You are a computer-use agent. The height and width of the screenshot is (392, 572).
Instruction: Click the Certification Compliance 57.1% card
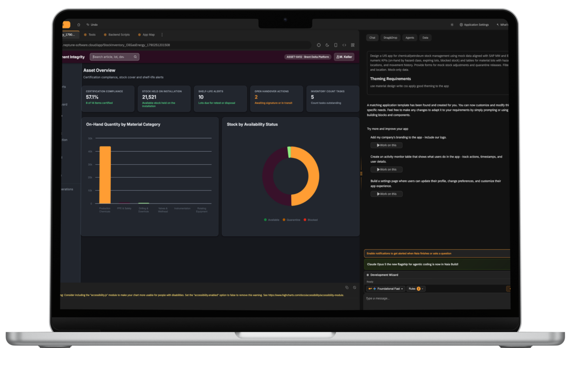108,99
